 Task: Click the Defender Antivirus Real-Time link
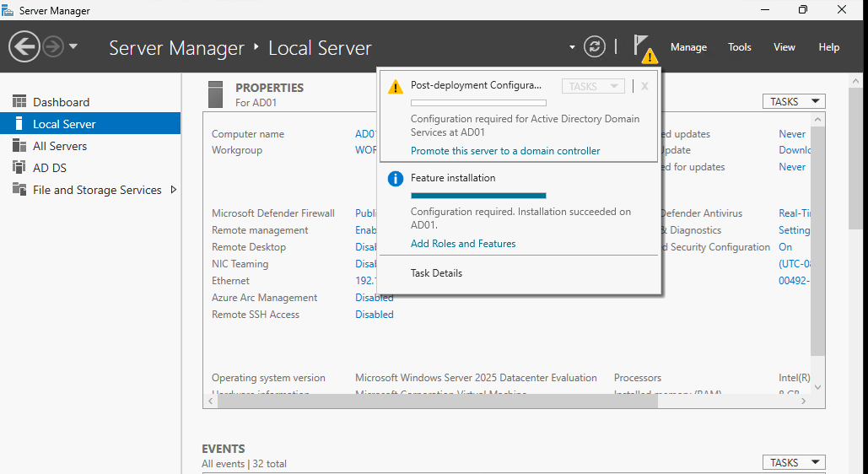point(795,213)
